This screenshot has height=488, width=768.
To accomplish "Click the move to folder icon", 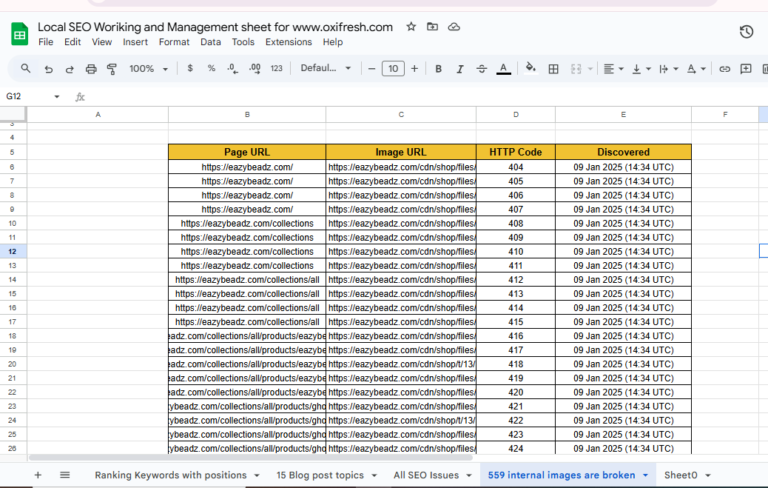I will click(432, 27).
